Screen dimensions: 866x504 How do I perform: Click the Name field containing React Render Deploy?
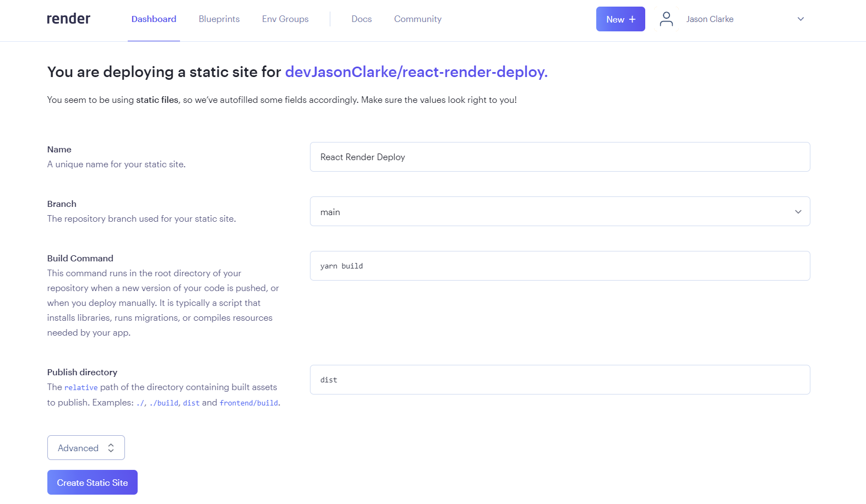(560, 157)
